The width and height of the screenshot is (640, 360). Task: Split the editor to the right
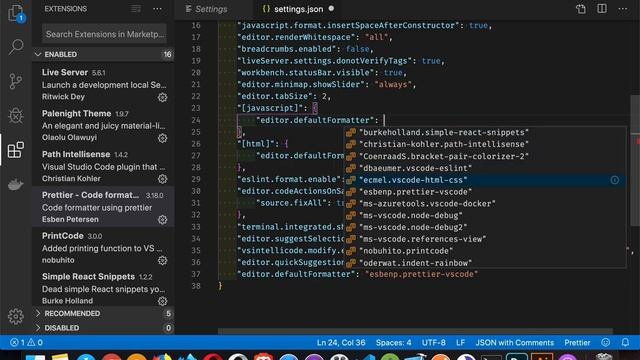(x=602, y=9)
